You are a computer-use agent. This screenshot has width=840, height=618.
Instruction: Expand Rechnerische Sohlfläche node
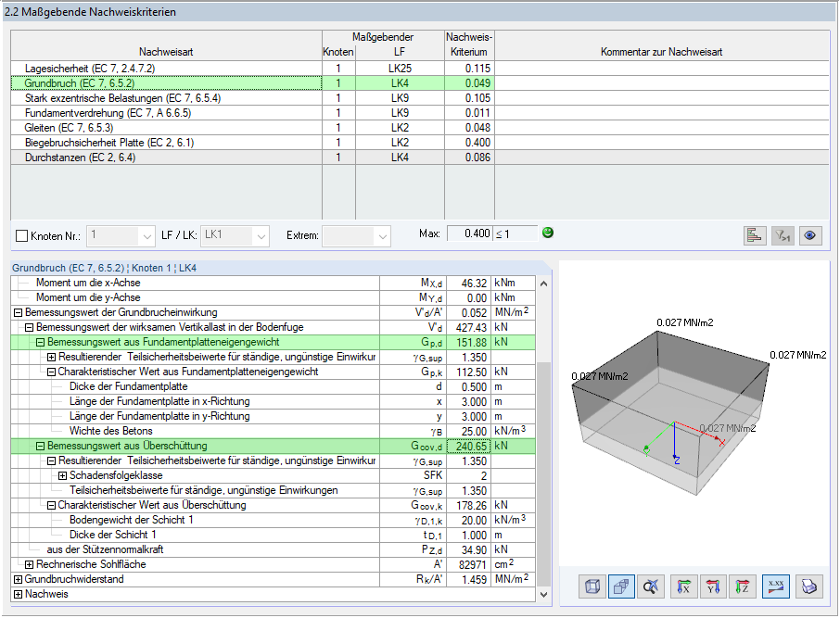(29, 565)
